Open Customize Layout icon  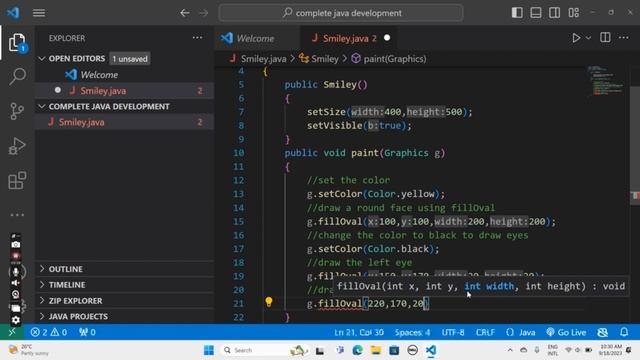pyautogui.click(x=573, y=13)
